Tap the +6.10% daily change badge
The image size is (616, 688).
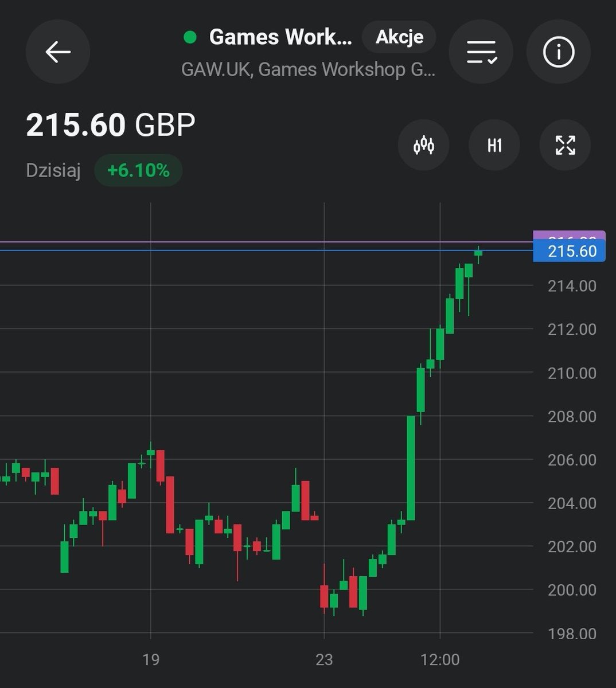[138, 170]
